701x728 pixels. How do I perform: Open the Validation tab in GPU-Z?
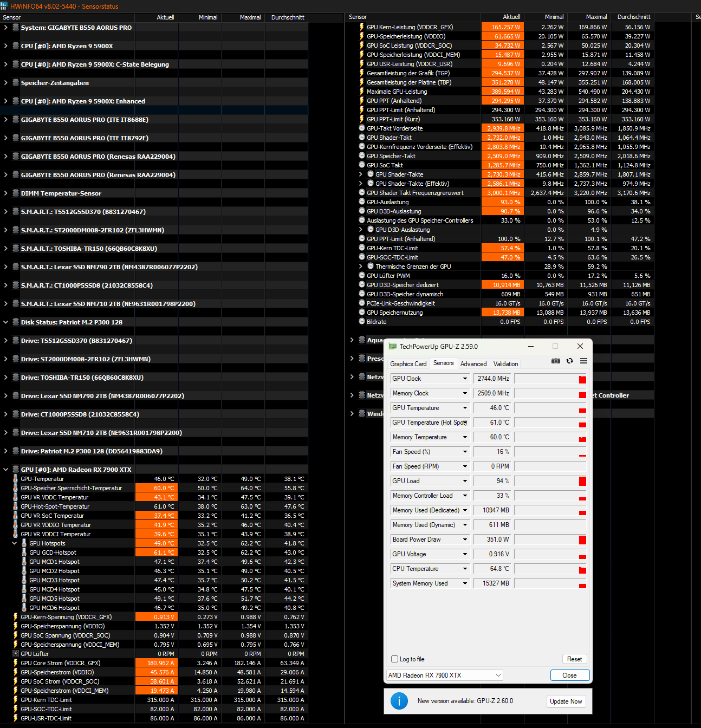pyautogui.click(x=505, y=363)
